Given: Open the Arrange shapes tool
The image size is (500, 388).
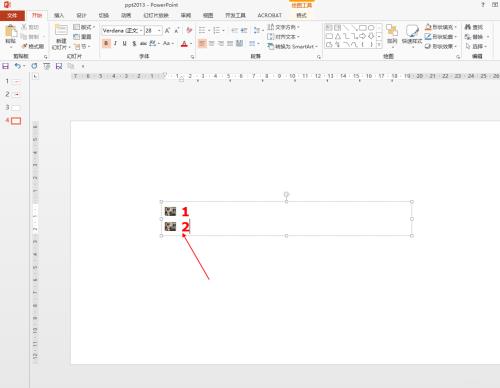Looking at the screenshot, I should [x=392, y=34].
